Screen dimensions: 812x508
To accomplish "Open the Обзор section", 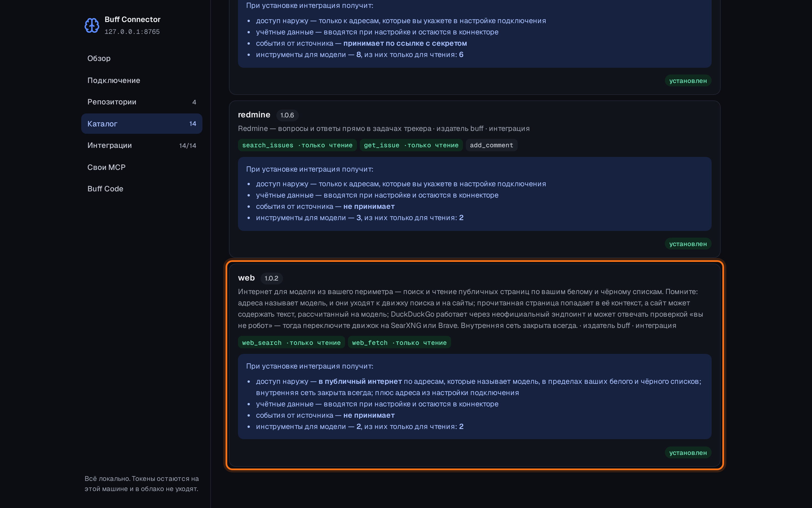I will click(142, 58).
